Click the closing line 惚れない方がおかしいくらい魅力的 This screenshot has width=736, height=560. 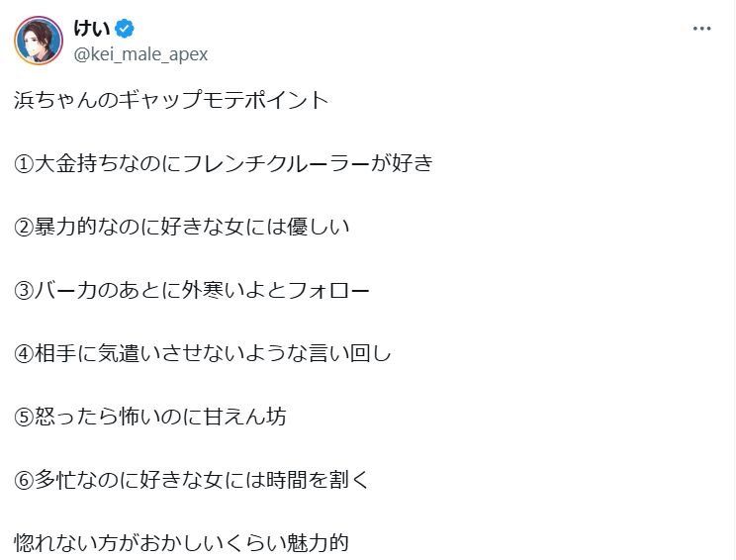(181, 543)
